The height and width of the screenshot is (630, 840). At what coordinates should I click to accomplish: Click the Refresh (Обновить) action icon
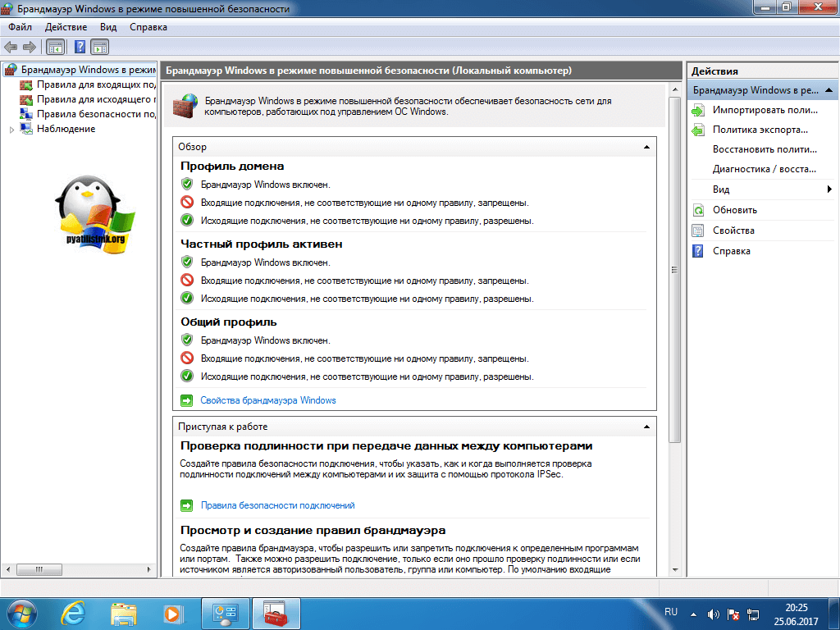[x=698, y=210]
